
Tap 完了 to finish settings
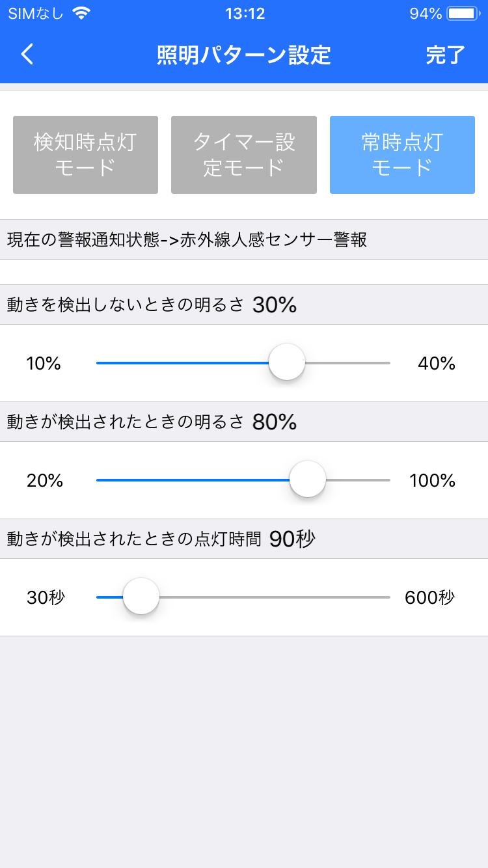(x=445, y=55)
